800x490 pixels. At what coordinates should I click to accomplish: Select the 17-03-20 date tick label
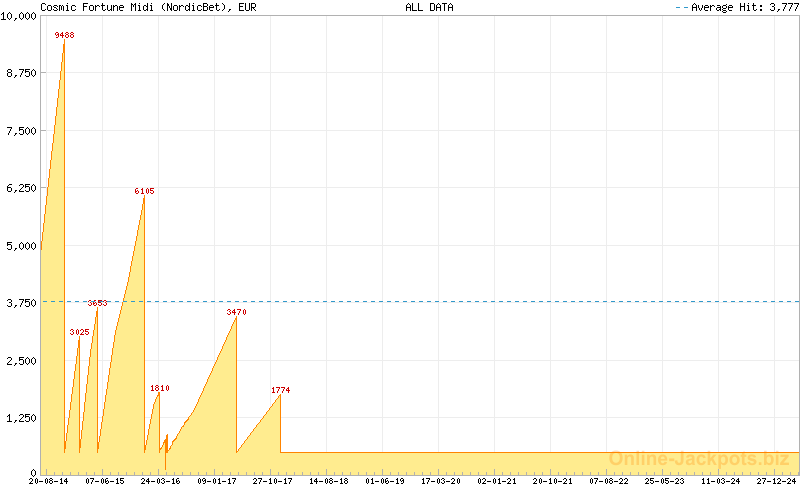pyautogui.click(x=441, y=481)
